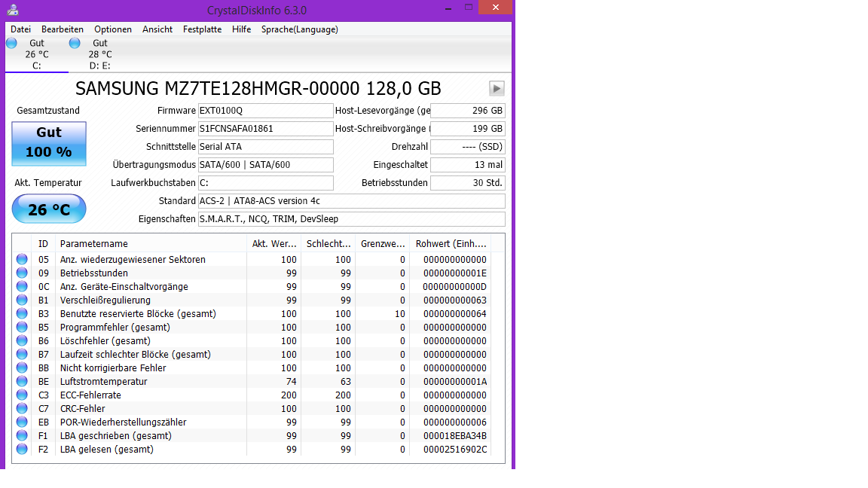Click status icon for attribute 0C row
The image size is (868, 488).
(x=22, y=286)
